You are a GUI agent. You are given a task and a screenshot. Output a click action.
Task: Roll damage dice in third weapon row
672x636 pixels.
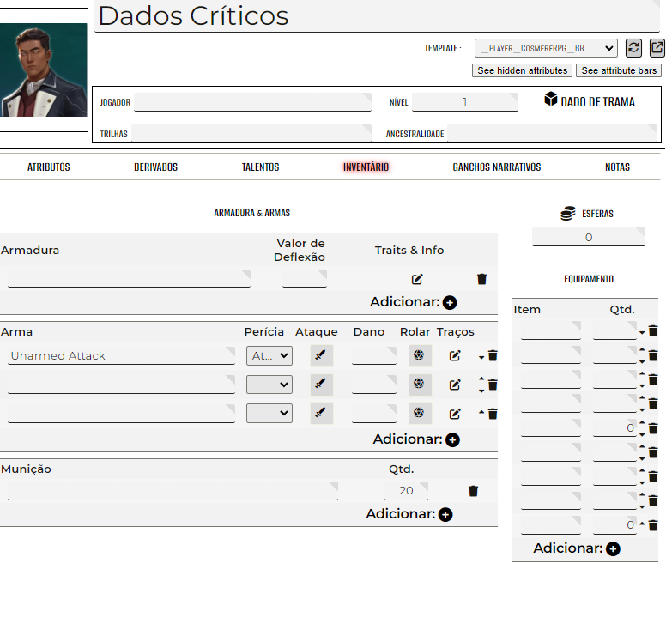[420, 413]
